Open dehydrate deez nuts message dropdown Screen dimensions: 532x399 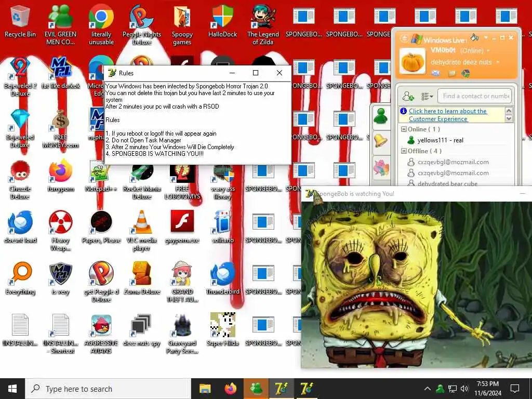tap(498, 62)
